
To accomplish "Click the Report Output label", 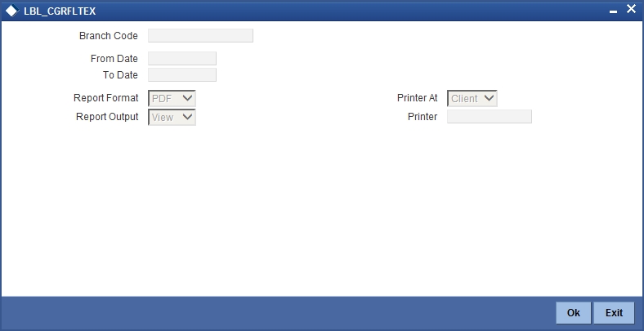I will point(107,117).
